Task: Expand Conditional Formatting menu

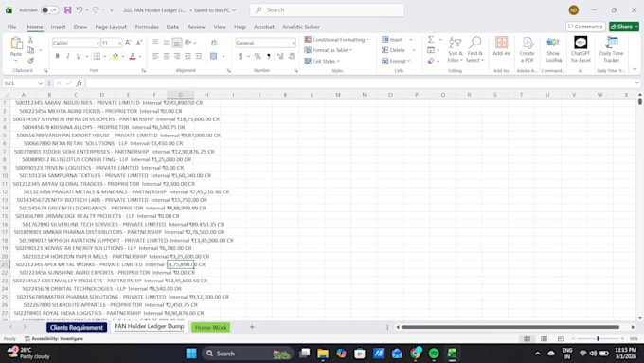Action: (x=336, y=40)
